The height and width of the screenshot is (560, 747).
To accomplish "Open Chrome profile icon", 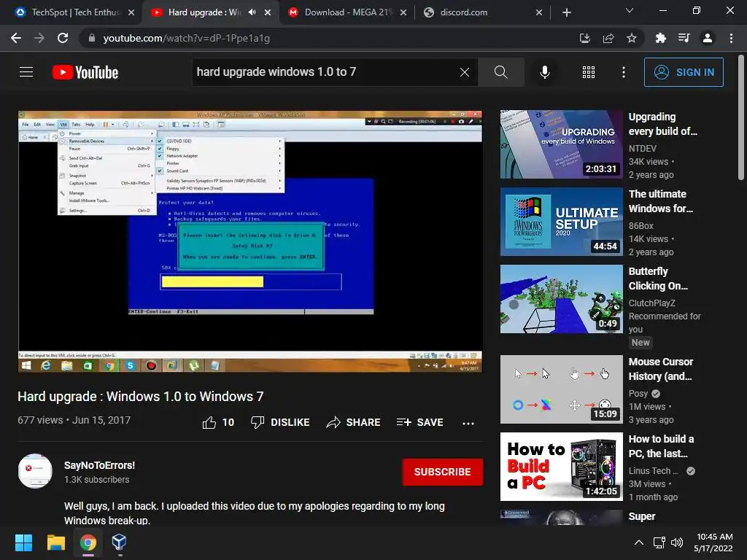I will click(x=708, y=38).
